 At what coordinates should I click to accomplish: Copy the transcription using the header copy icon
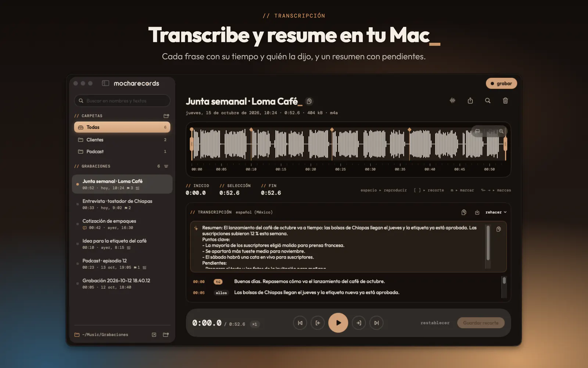tap(464, 212)
